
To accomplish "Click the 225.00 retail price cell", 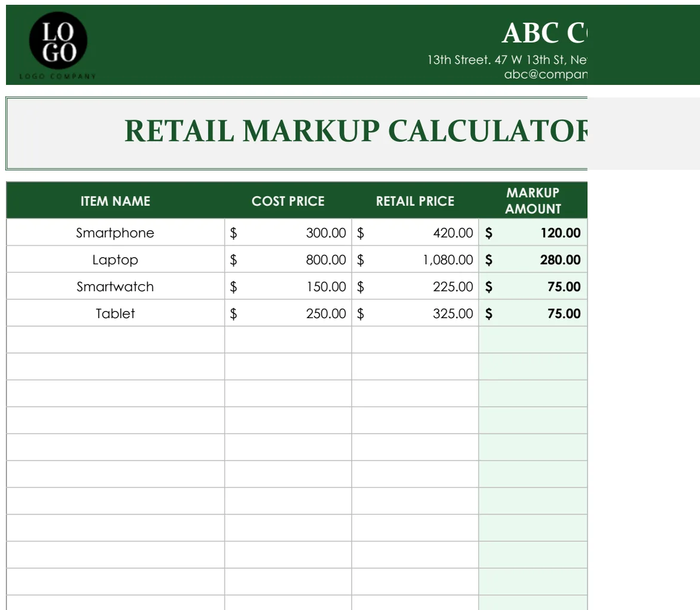I will [415, 286].
